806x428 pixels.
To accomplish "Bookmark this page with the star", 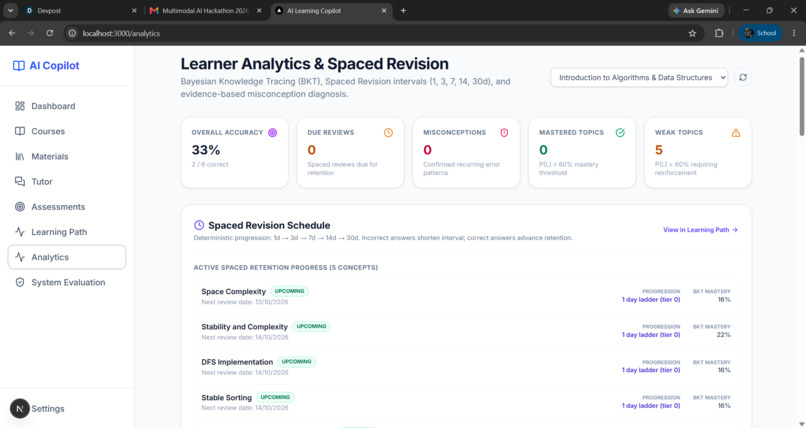I will [692, 33].
